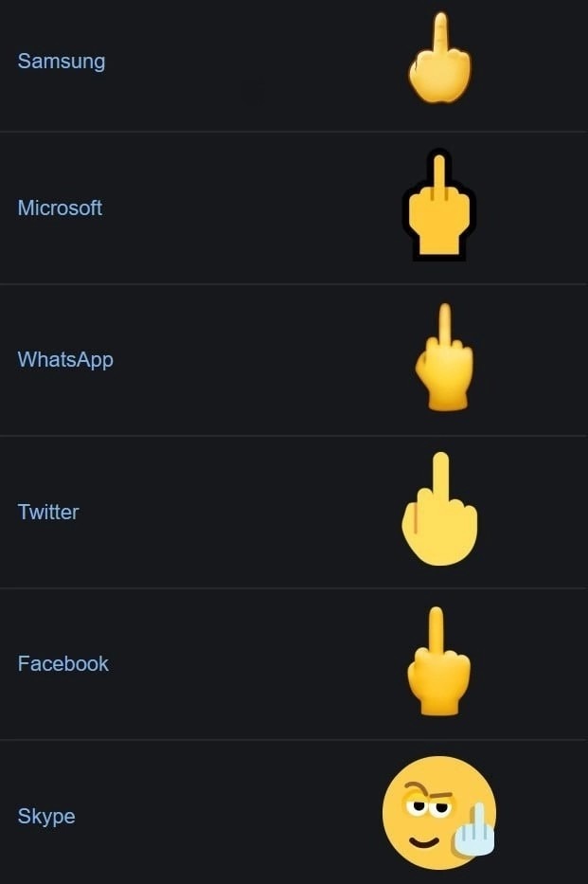The height and width of the screenshot is (884, 588).
Task: Select the Facebook middle finger emoji
Action: click(x=438, y=661)
